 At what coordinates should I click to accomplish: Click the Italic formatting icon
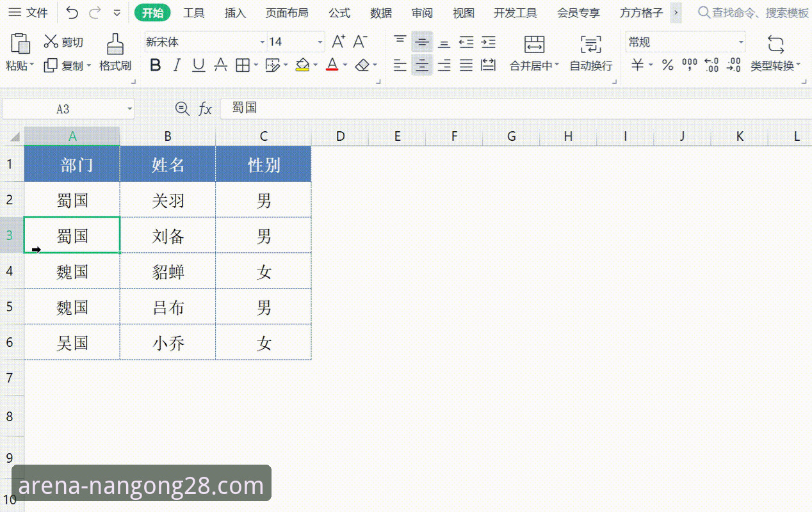[177, 65]
